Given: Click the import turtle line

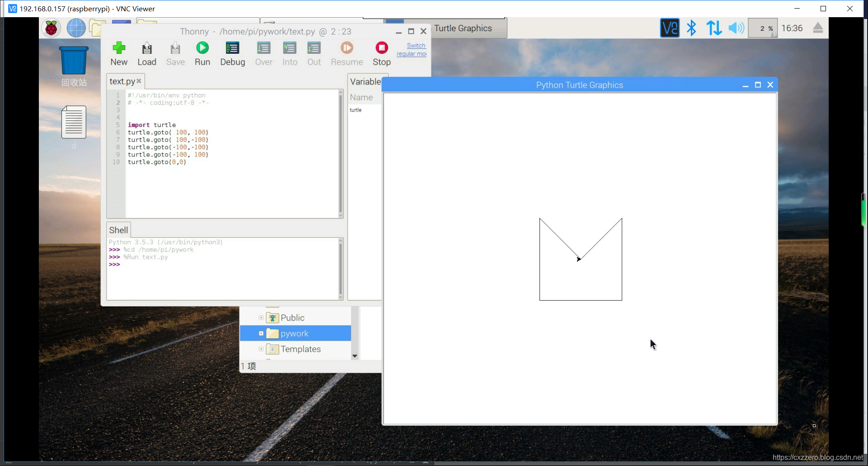Looking at the screenshot, I should coord(152,125).
